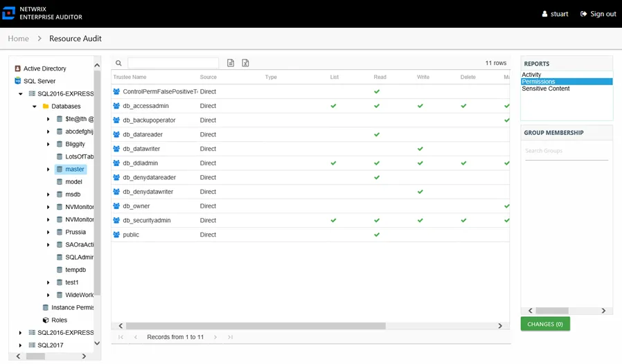Viewport: 622px width, 364px height.
Task: Expand the abcdefghij database node
Action: click(x=48, y=131)
